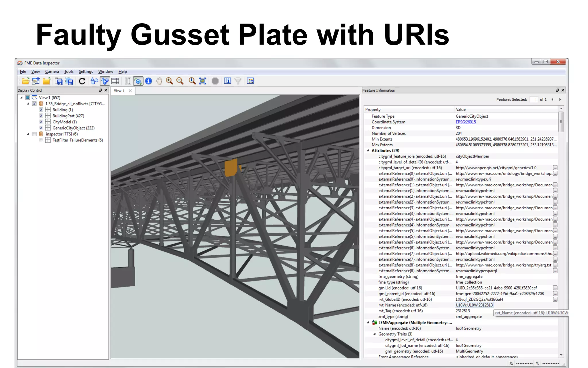588x368 pixels.
Task: Click the colorful grid toolbar icon
Action: tap(250, 81)
